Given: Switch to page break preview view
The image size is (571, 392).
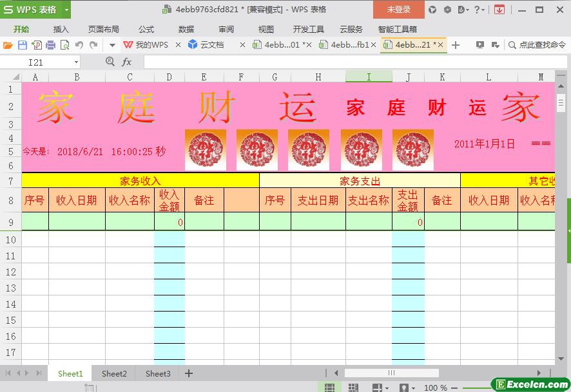Looking at the screenshot, I should click(x=353, y=387).
